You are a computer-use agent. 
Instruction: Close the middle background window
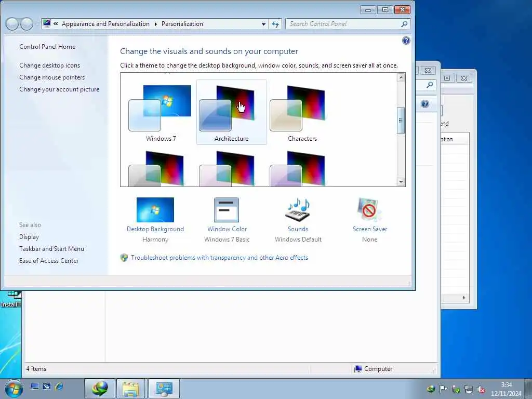(428, 70)
